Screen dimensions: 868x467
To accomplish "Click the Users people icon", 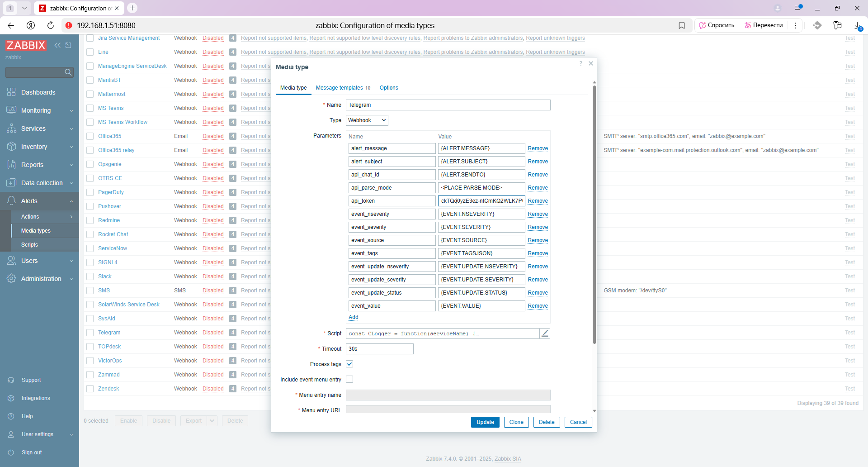I will point(11,261).
